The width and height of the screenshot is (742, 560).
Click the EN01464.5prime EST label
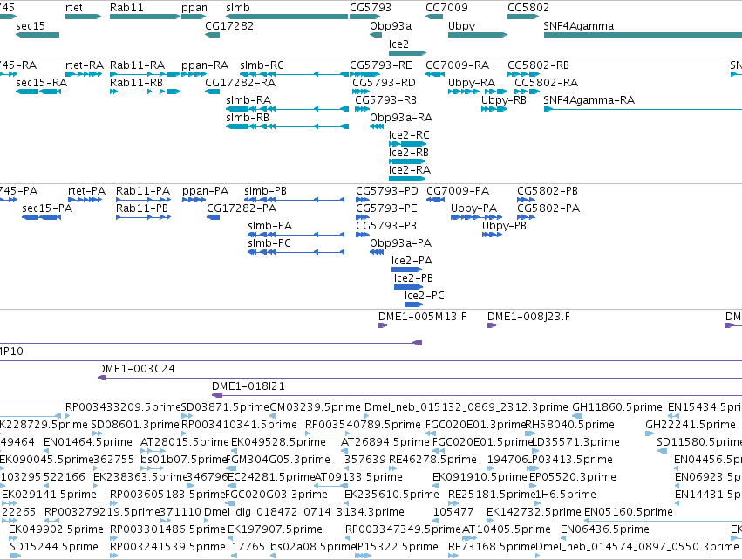pos(88,442)
